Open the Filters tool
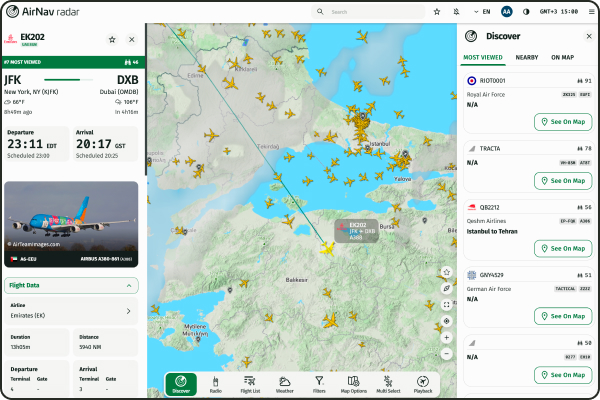Viewport: 600px width, 400px height. coord(319,384)
